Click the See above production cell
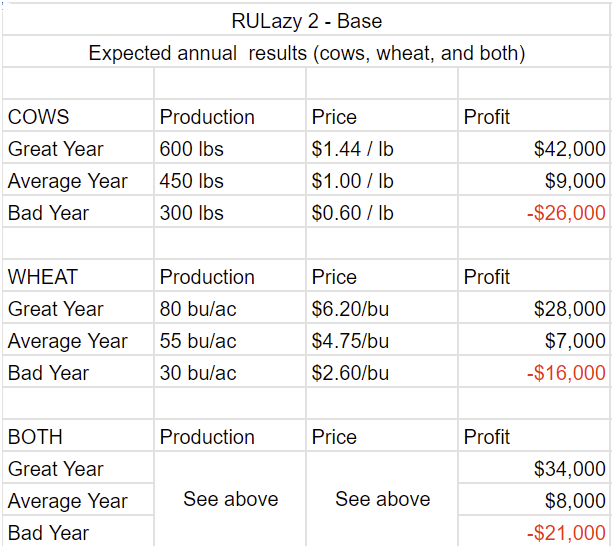Screen dimensions: 612x546 coord(230,499)
